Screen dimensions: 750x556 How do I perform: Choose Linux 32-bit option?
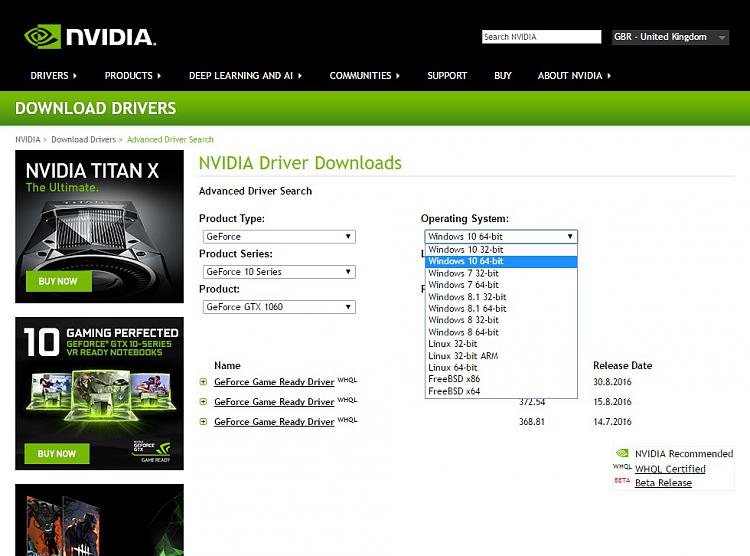pyautogui.click(x=501, y=344)
